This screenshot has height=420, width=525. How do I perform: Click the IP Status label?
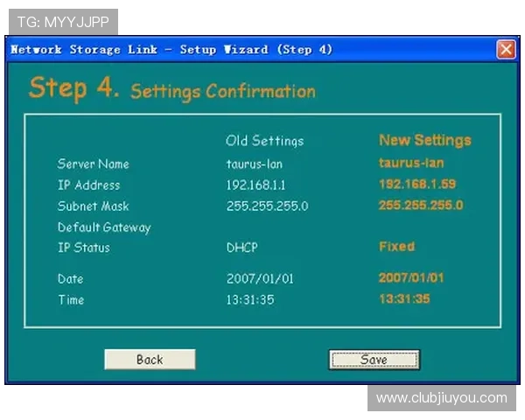(84, 248)
